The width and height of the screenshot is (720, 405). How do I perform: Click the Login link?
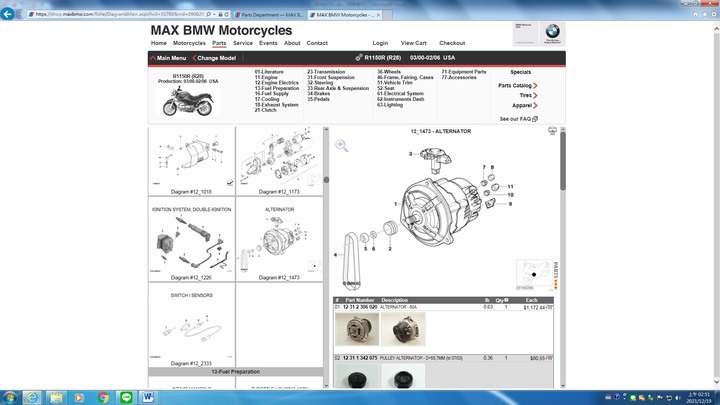pos(380,43)
